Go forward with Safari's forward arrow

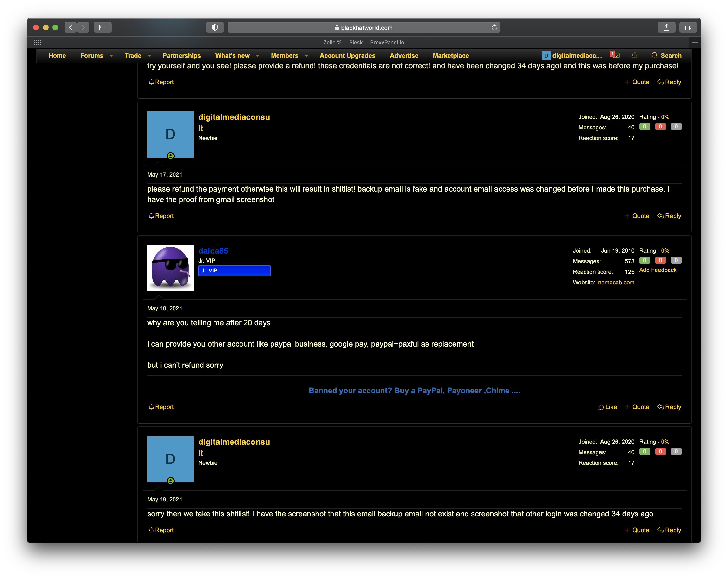click(x=83, y=27)
